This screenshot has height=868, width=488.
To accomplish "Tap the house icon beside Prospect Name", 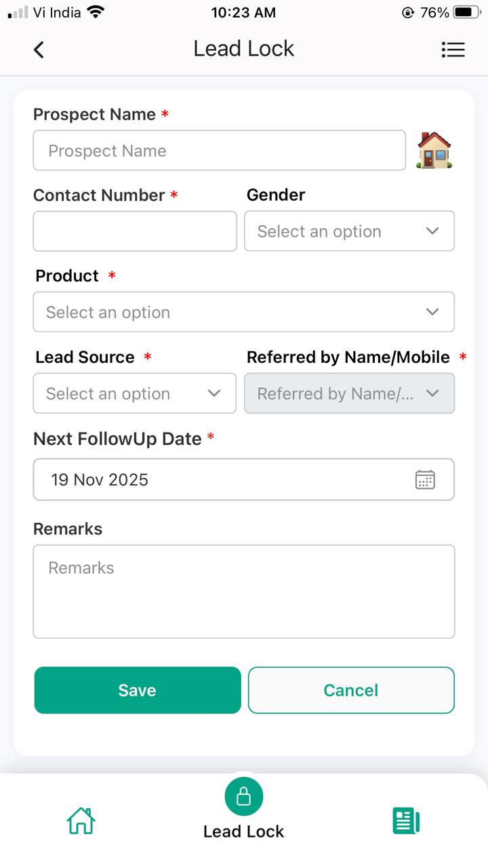I will (434, 150).
